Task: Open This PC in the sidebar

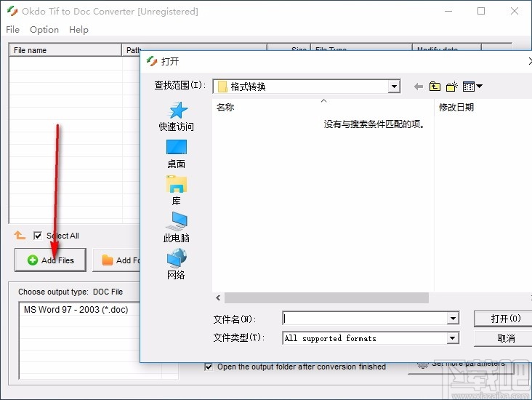Action: (x=177, y=227)
